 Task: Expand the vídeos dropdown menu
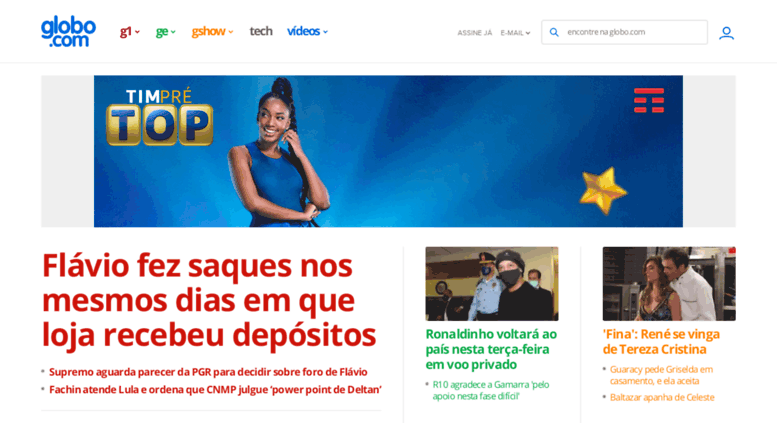pyautogui.click(x=307, y=31)
